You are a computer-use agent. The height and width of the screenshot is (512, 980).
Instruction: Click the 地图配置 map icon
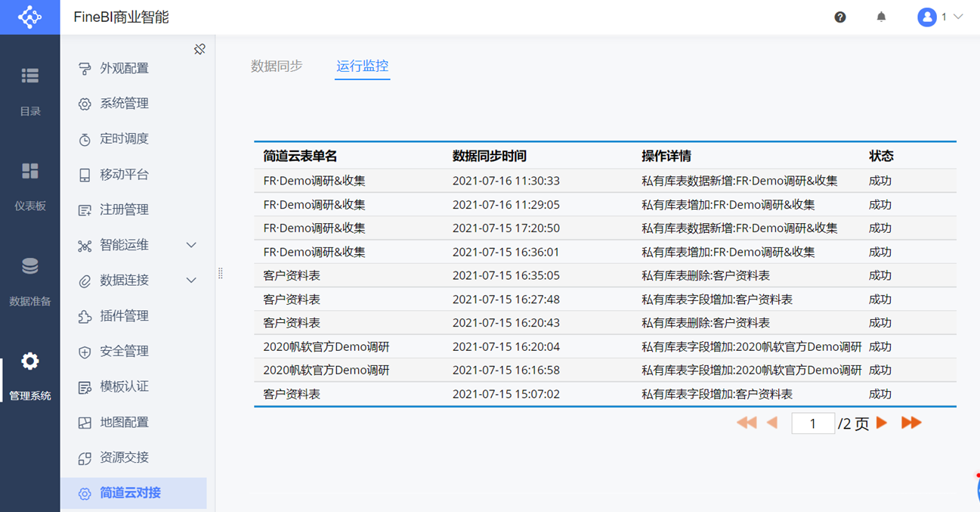85,423
